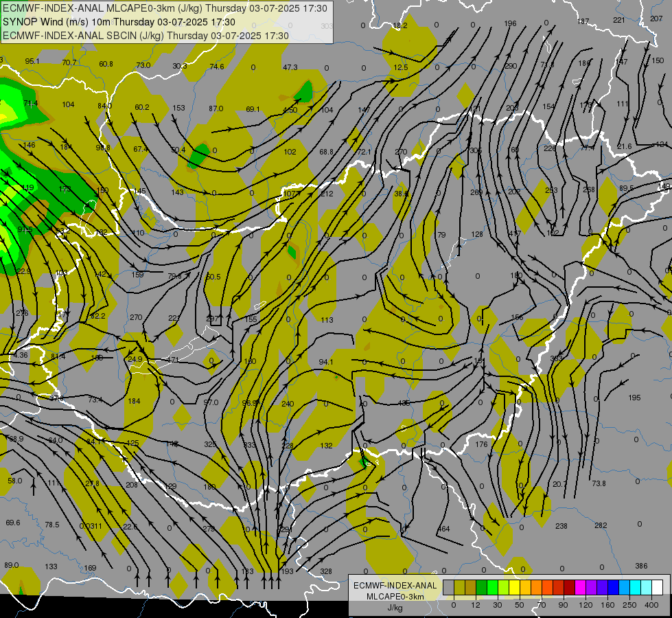Click the map value '67.4'
Viewport: 672px width, 618px height.
[141, 149]
